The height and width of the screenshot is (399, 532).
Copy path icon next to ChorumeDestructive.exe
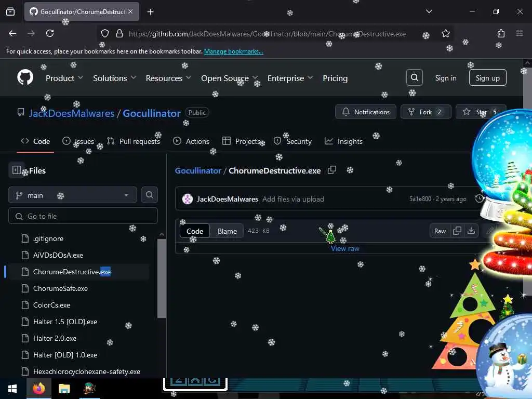332,170
